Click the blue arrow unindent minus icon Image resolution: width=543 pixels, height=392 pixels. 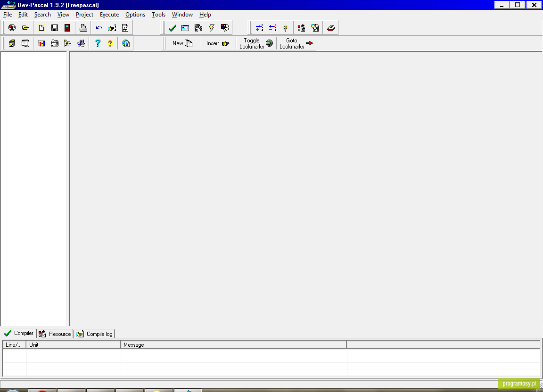(x=272, y=28)
